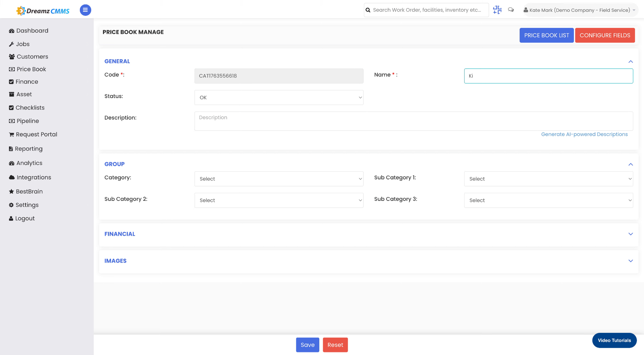
Task: Click the Asset archive box icon
Action: [12, 94]
